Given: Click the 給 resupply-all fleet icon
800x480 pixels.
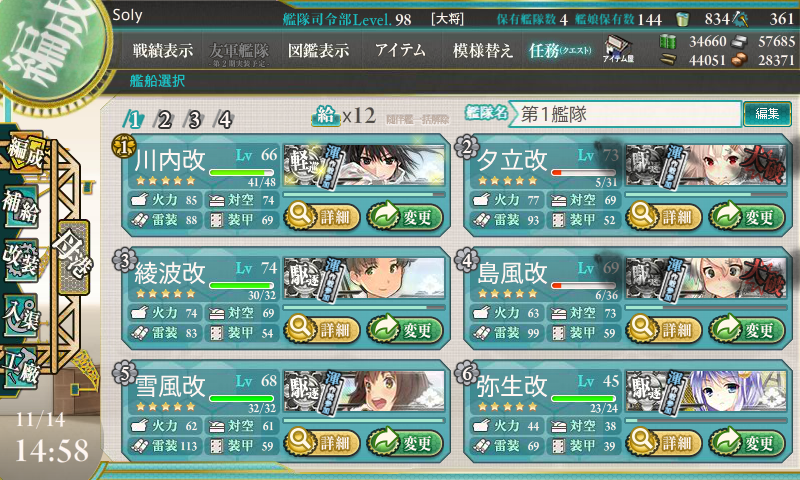Looking at the screenshot, I should point(326,116).
